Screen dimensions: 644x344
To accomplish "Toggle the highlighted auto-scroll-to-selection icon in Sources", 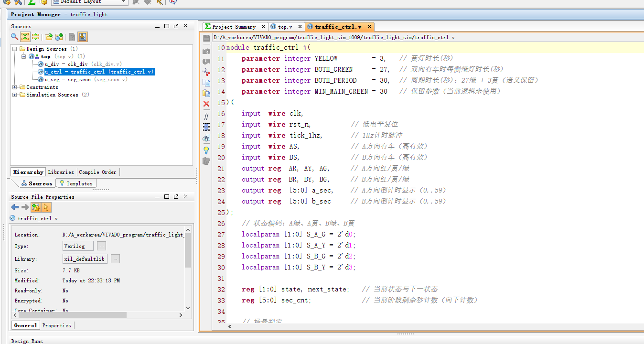I will pyautogui.click(x=83, y=37).
